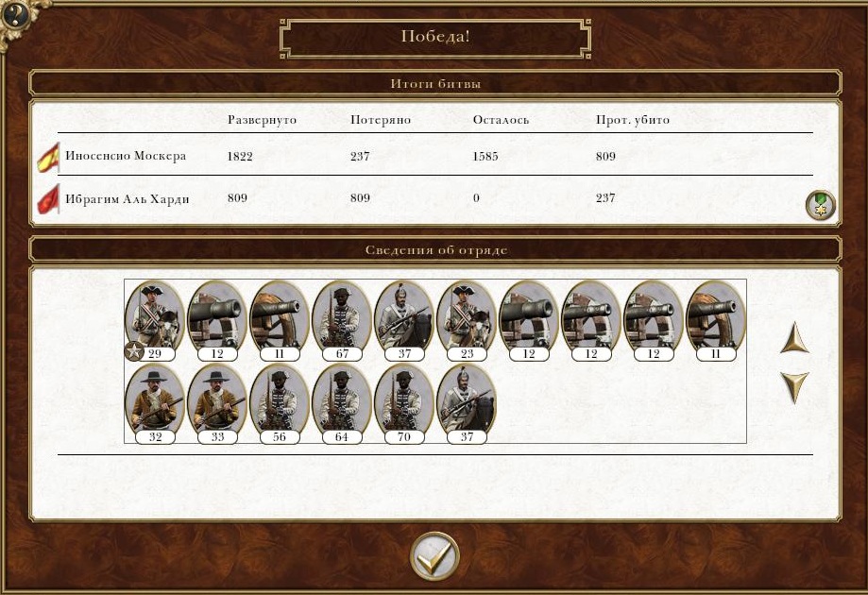Click the enemies killed 237 in Аль Харди's row
The width and height of the screenshot is (868, 595).
[605, 197]
